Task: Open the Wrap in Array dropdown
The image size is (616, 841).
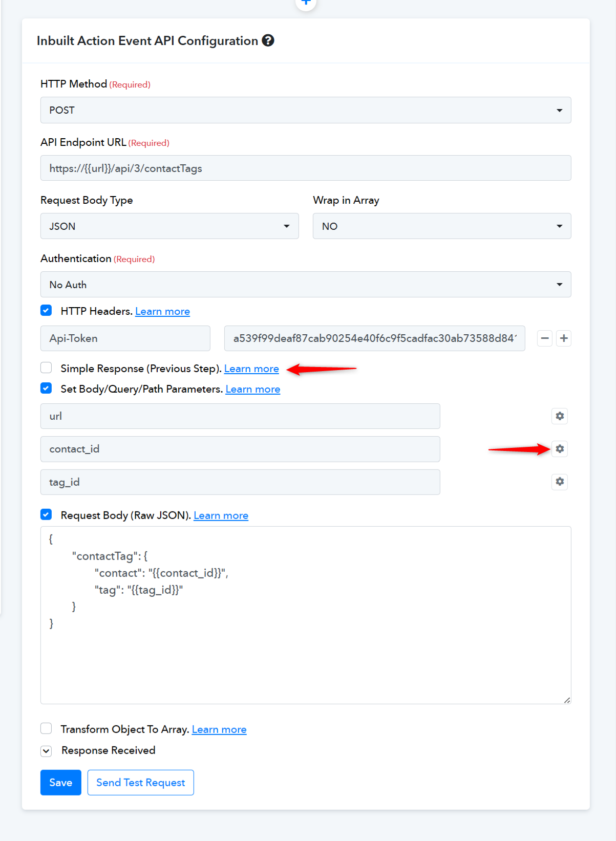Action: tap(442, 226)
